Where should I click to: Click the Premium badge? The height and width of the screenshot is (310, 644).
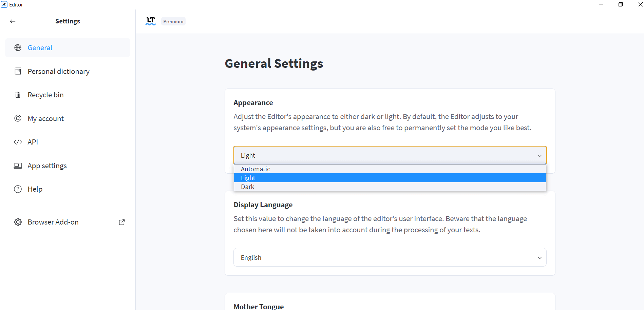coord(173,21)
